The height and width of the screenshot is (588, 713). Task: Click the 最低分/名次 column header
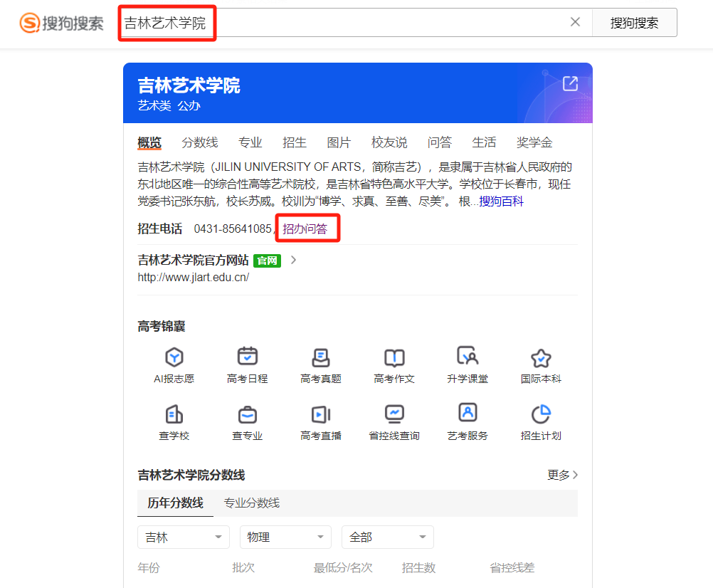[343, 567]
